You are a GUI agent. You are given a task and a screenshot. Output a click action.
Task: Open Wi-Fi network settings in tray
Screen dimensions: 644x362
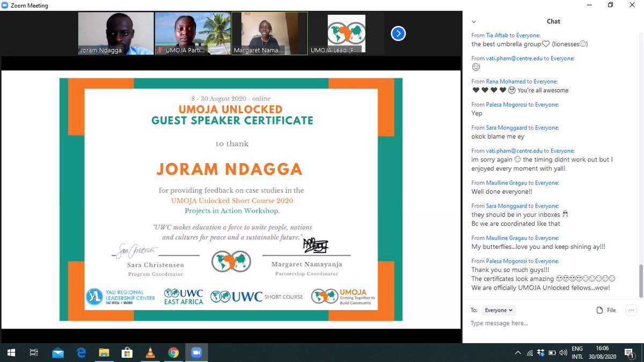click(x=530, y=353)
